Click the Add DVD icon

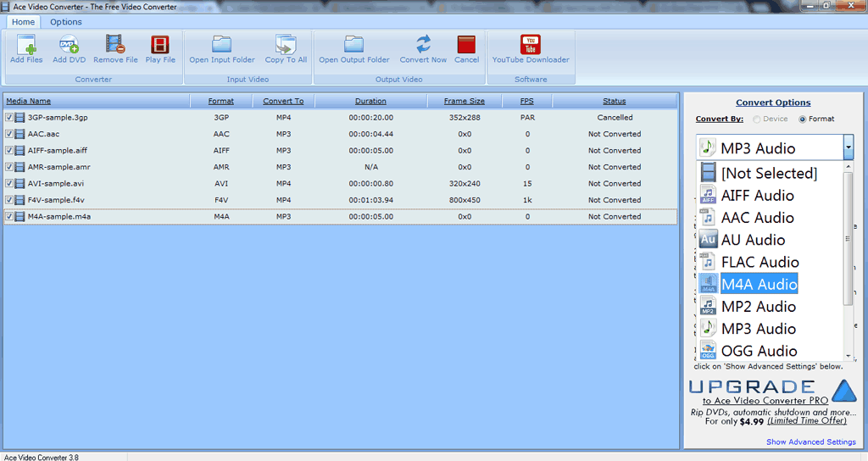(70, 44)
